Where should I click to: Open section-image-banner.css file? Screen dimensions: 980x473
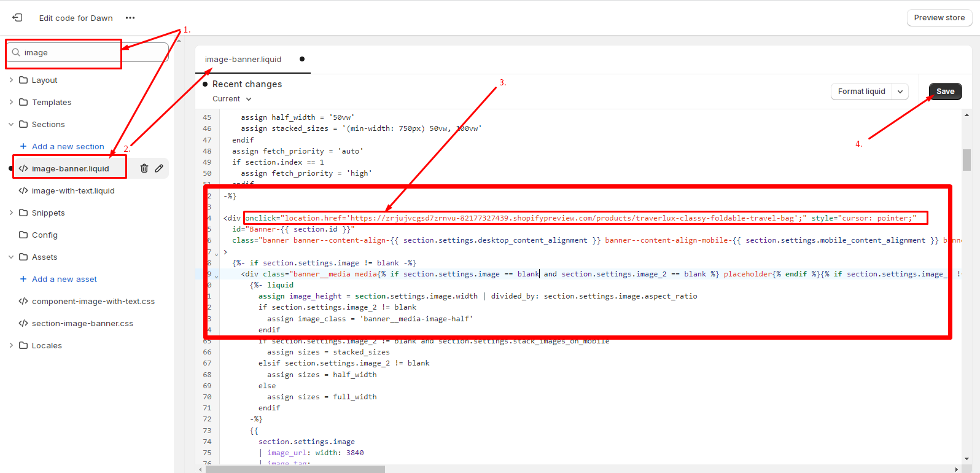[82, 324]
